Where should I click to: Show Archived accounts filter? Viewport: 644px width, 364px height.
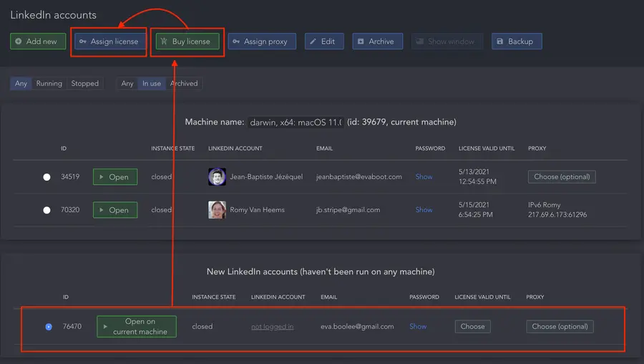(x=184, y=84)
